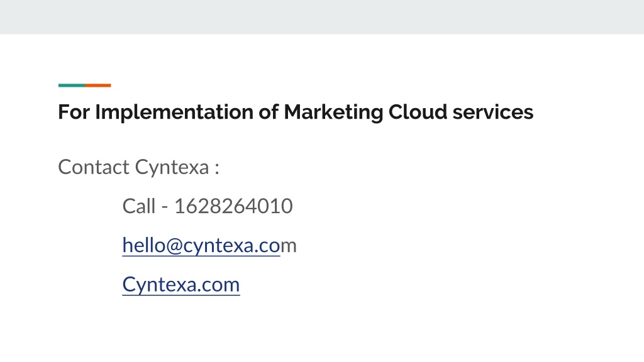The width and height of the screenshot is (644, 362).
Task: Click the word 'services' in the heading
Action: (x=493, y=112)
